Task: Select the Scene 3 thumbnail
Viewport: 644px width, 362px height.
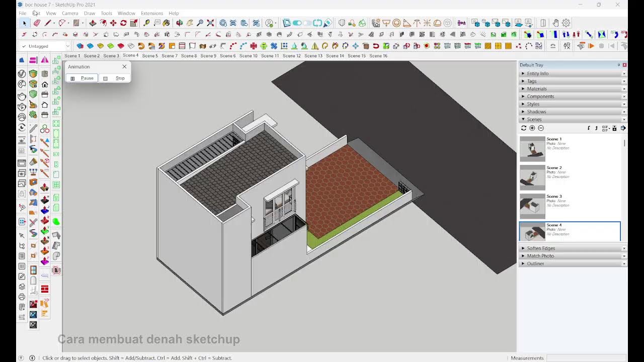Action: coord(532,206)
